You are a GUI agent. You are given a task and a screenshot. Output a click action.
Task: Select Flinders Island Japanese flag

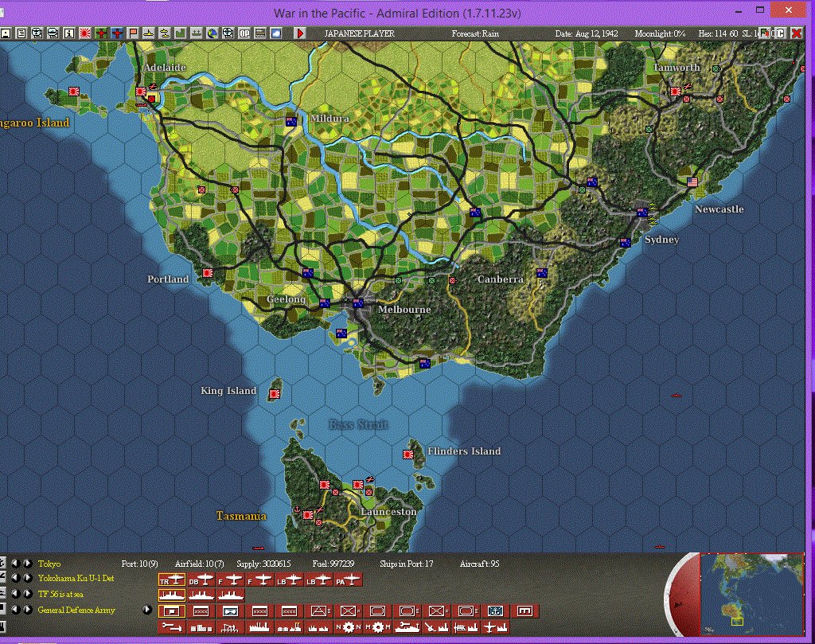coord(408,455)
